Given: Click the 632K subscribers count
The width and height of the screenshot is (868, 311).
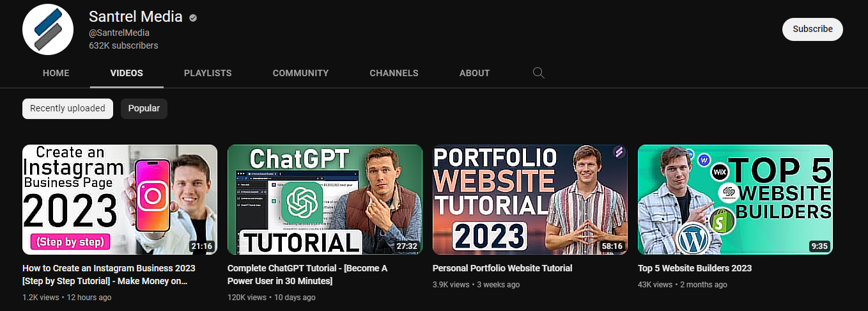Looking at the screenshot, I should 123,45.
